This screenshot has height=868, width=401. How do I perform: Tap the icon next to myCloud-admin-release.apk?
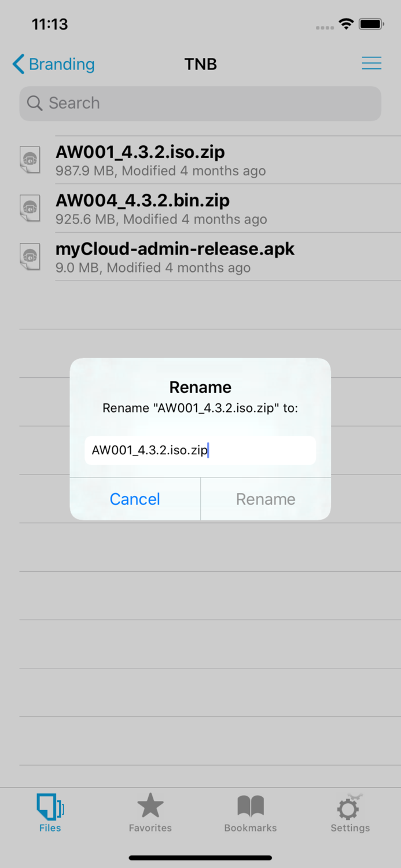[x=30, y=257]
